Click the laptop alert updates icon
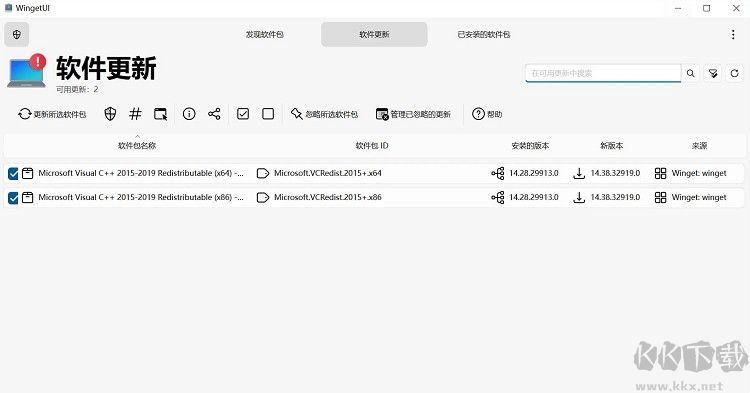 coord(27,71)
